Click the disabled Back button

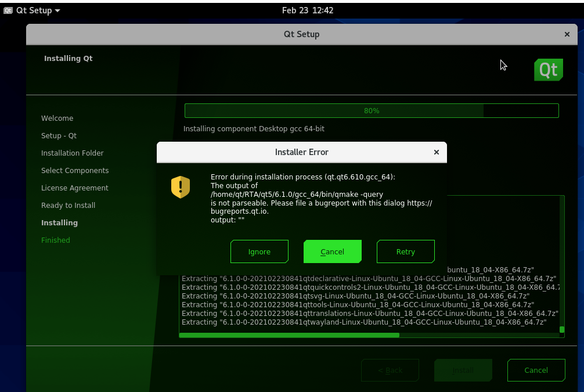pyautogui.click(x=390, y=370)
